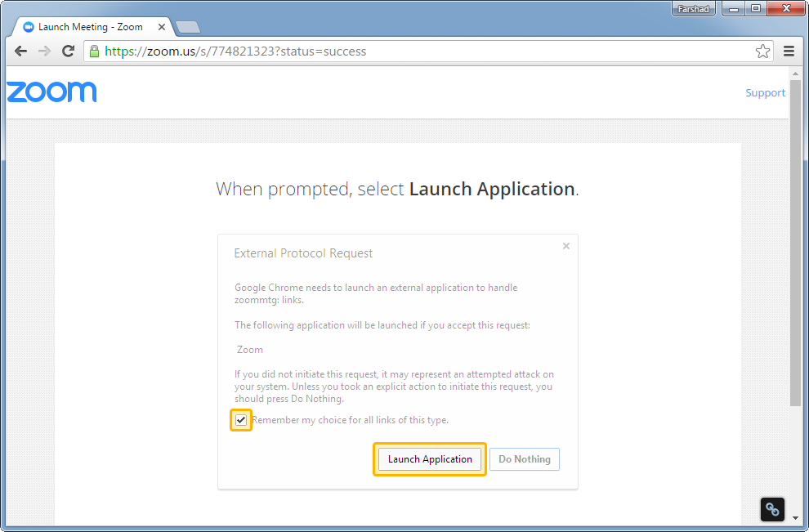Bookmark this page with the star icon
This screenshot has height=532, width=809.
click(x=762, y=51)
